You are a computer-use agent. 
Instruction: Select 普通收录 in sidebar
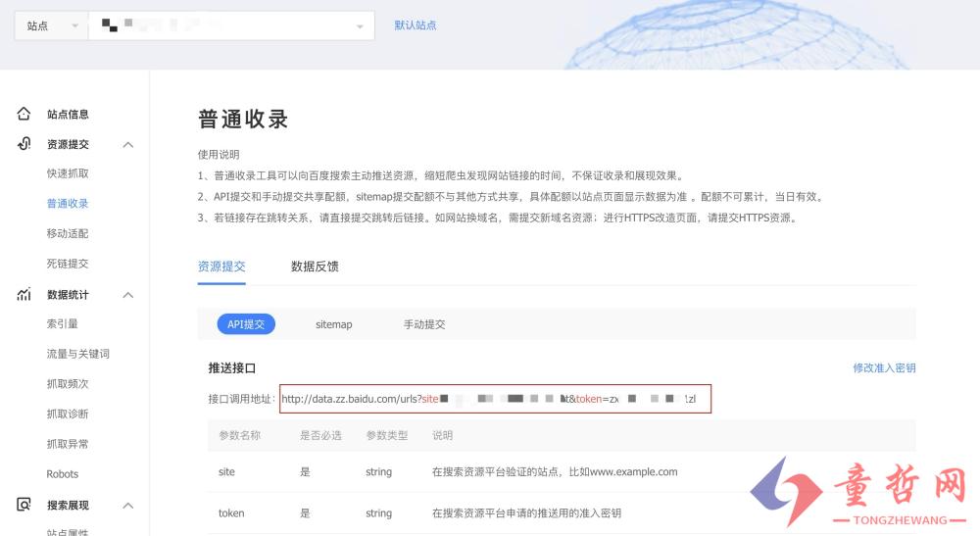point(68,204)
